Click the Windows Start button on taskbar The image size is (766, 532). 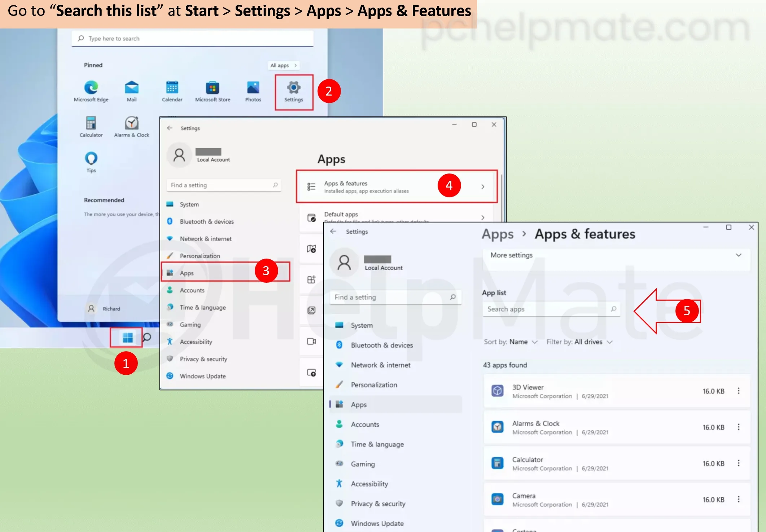pyautogui.click(x=127, y=338)
